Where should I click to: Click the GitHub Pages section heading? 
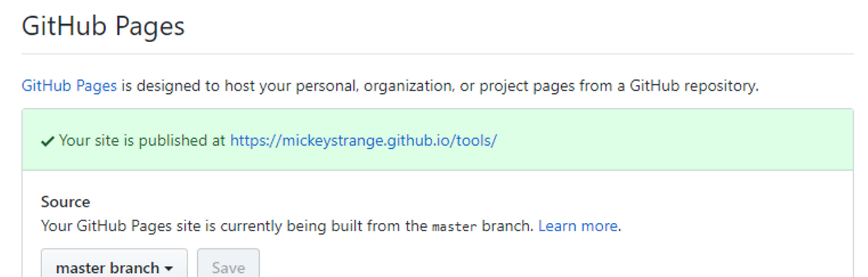[x=103, y=27]
